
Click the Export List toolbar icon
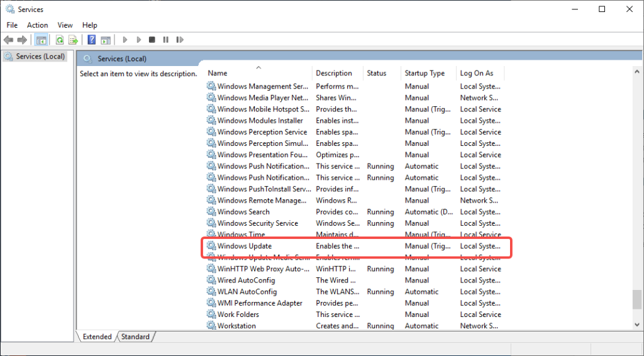[x=73, y=40]
